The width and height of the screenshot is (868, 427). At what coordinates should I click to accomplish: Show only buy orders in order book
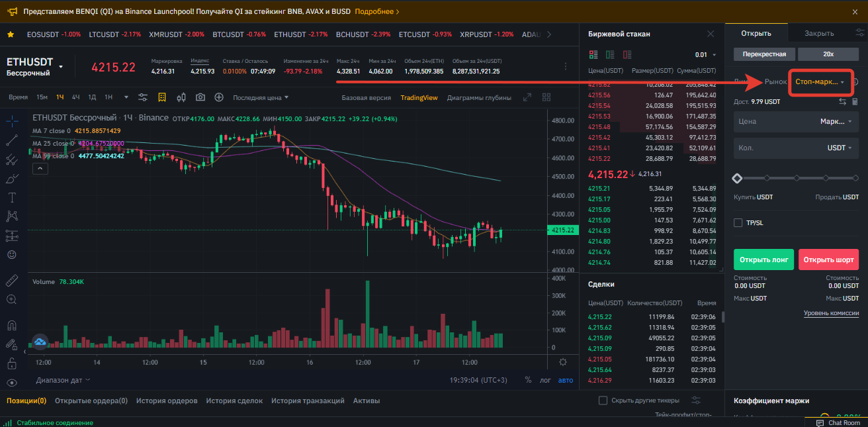610,54
